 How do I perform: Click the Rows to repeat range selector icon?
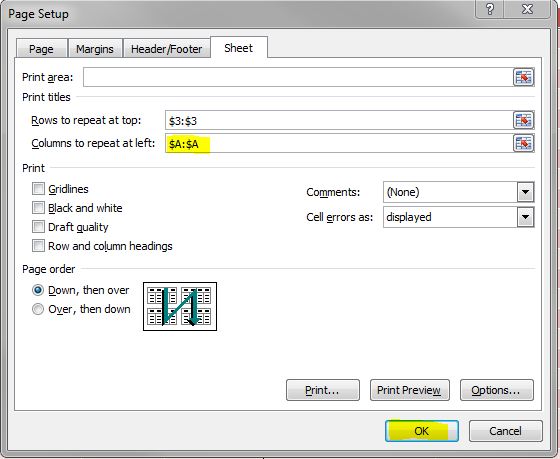point(524,120)
